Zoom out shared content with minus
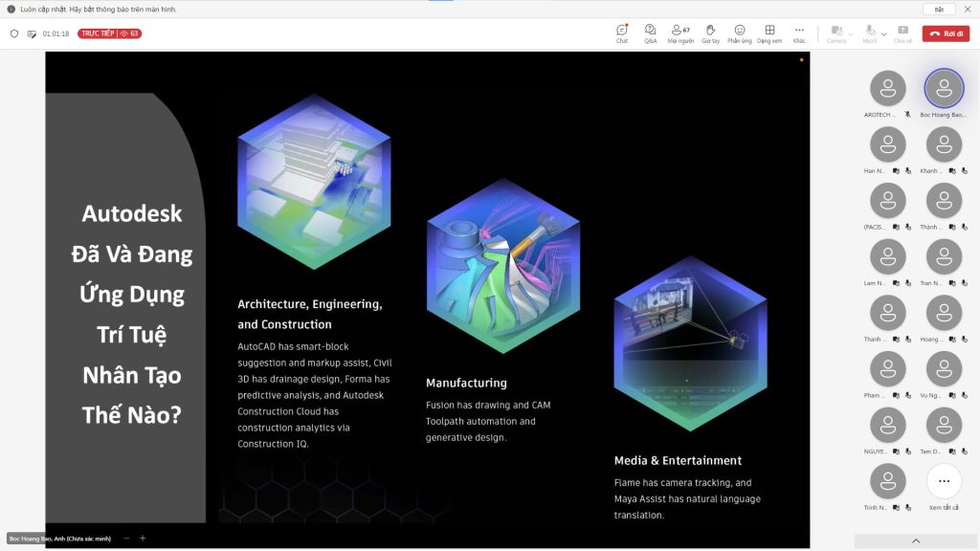Viewport: 980px width, 551px height. click(x=126, y=538)
